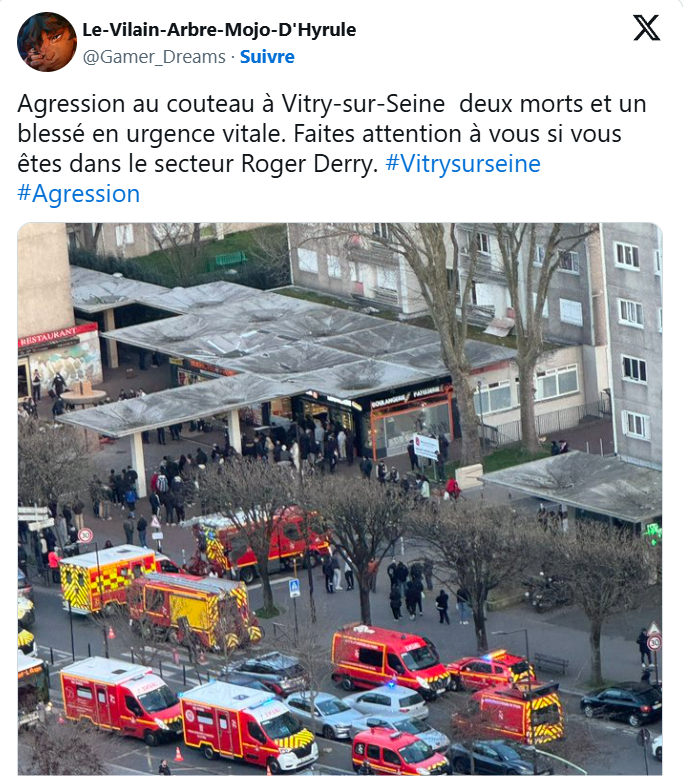Click the yellow-checkered ambulance in photo
This screenshot has height=777, width=683.
tap(108, 577)
